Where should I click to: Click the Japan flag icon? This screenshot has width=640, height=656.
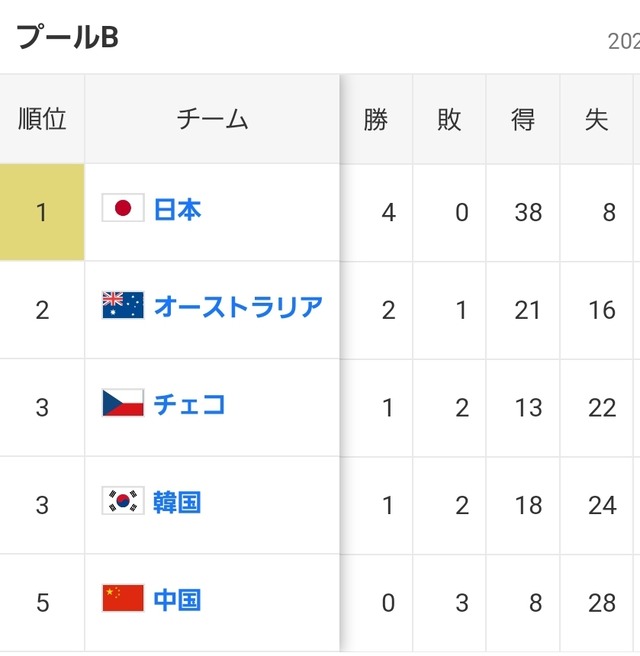tap(123, 208)
